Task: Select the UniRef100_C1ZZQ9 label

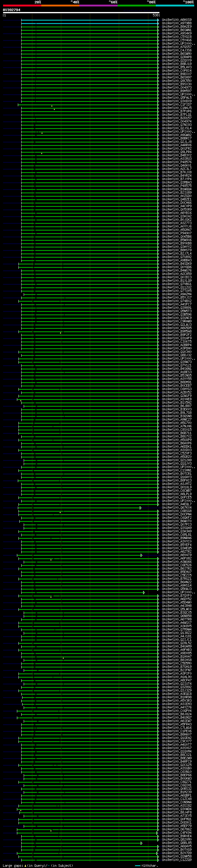Action: pos(177,860)
